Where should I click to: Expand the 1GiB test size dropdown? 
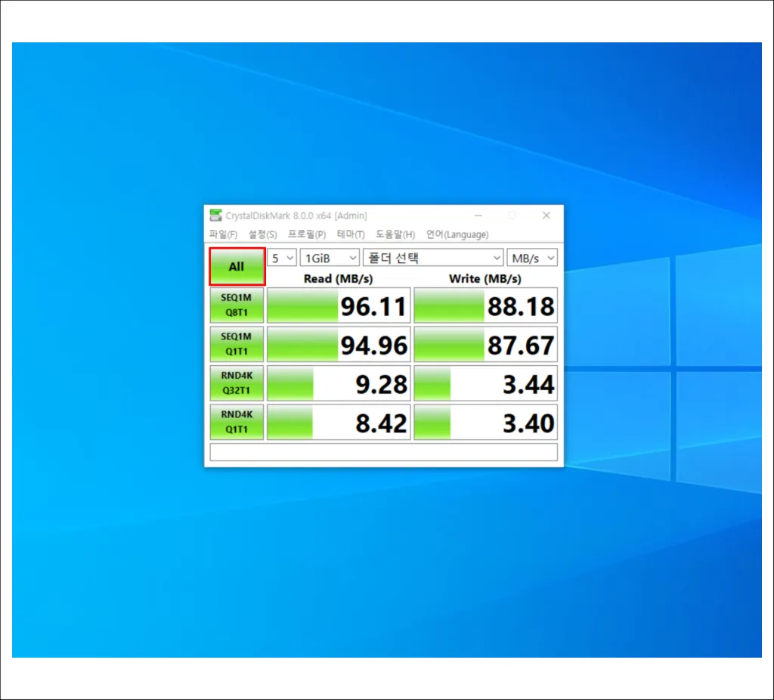330,258
